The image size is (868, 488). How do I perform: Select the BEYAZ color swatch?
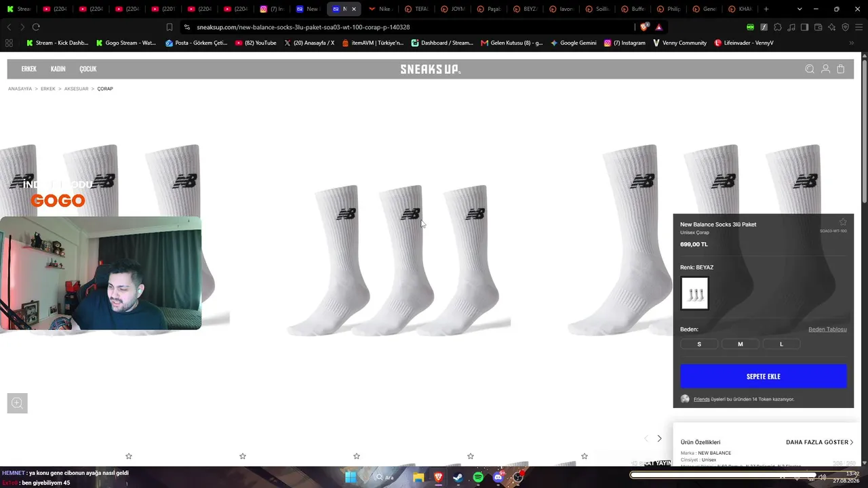(694, 293)
